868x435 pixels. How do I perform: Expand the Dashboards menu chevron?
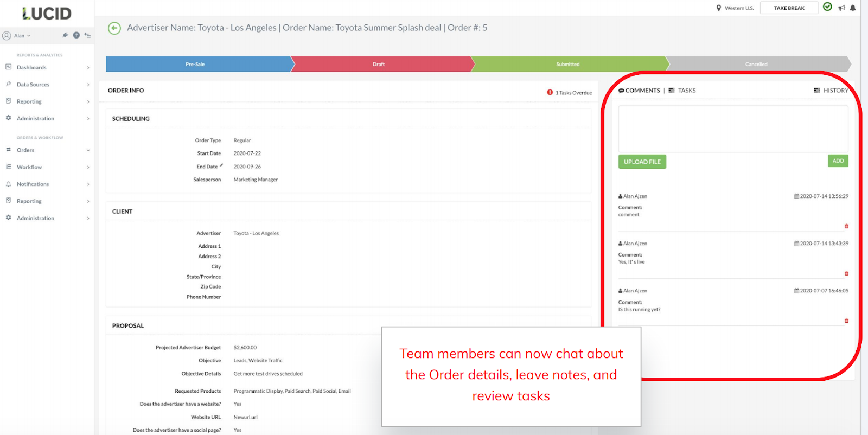88,68
